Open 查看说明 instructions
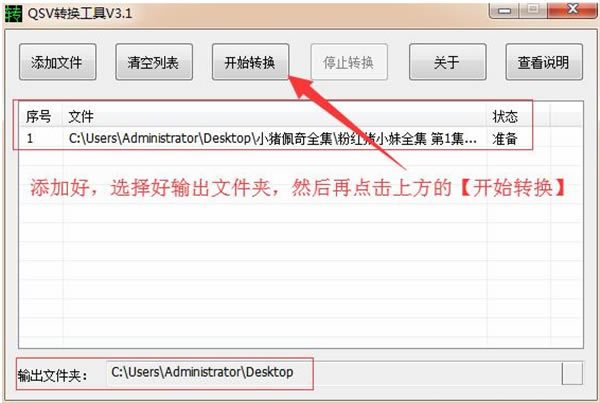600x403 pixels. point(544,62)
